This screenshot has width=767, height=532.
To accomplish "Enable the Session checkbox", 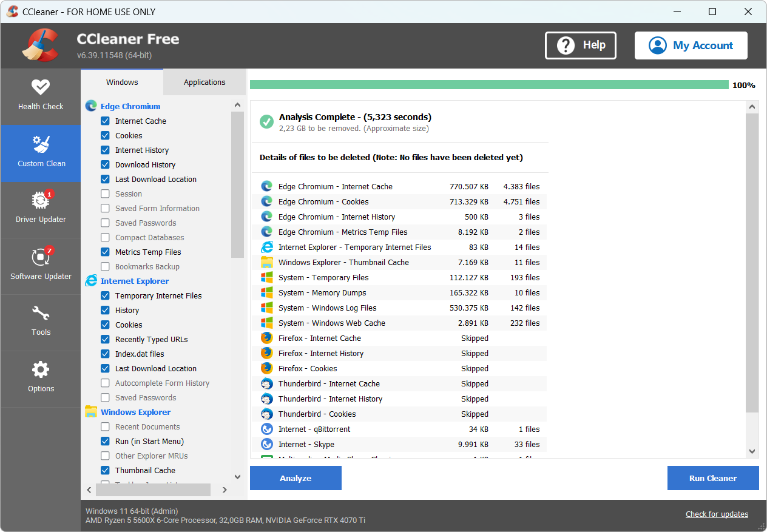I will (x=105, y=194).
